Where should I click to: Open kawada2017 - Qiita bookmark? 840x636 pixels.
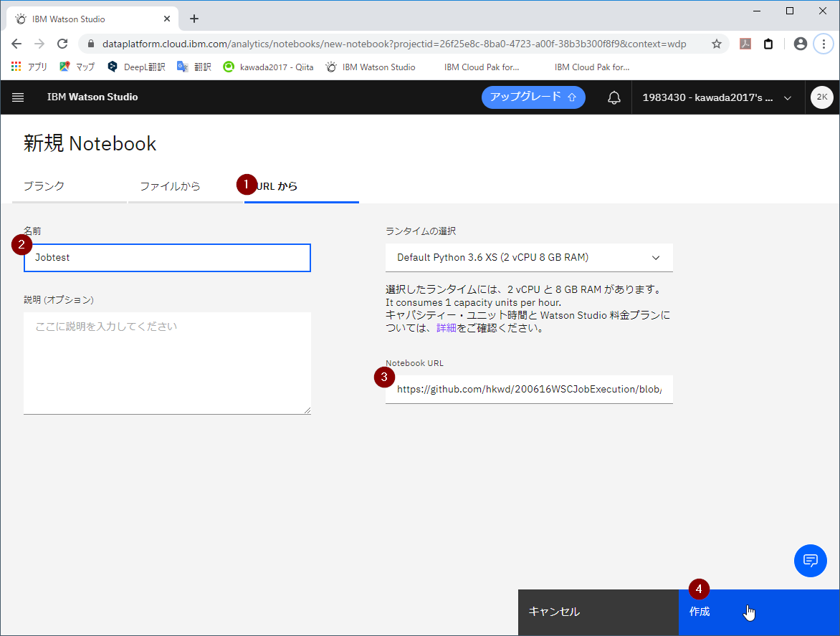[268, 67]
